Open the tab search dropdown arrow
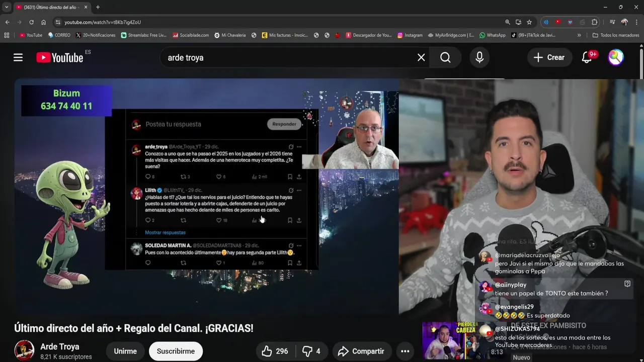644x362 pixels. point(6,7)
